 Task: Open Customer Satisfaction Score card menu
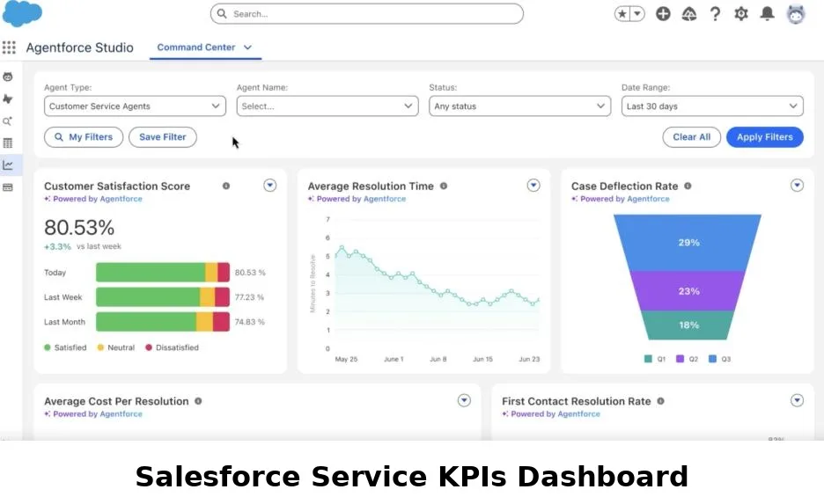coord(270,186)
